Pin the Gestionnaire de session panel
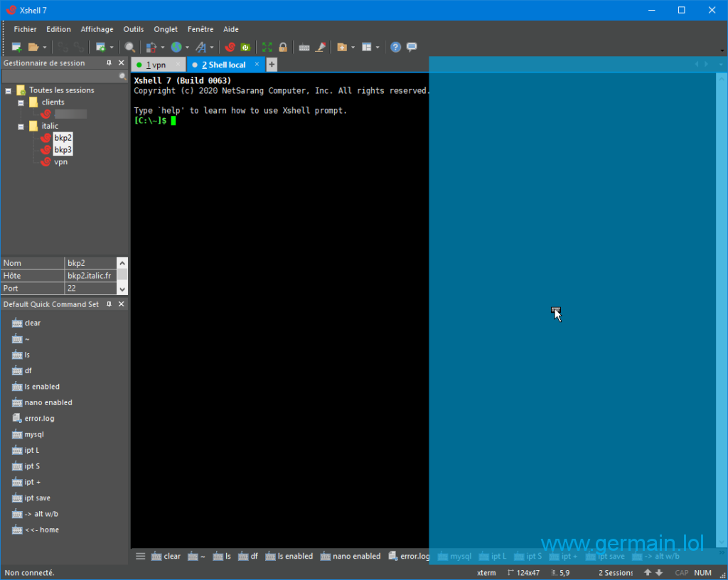 point(109,63)
